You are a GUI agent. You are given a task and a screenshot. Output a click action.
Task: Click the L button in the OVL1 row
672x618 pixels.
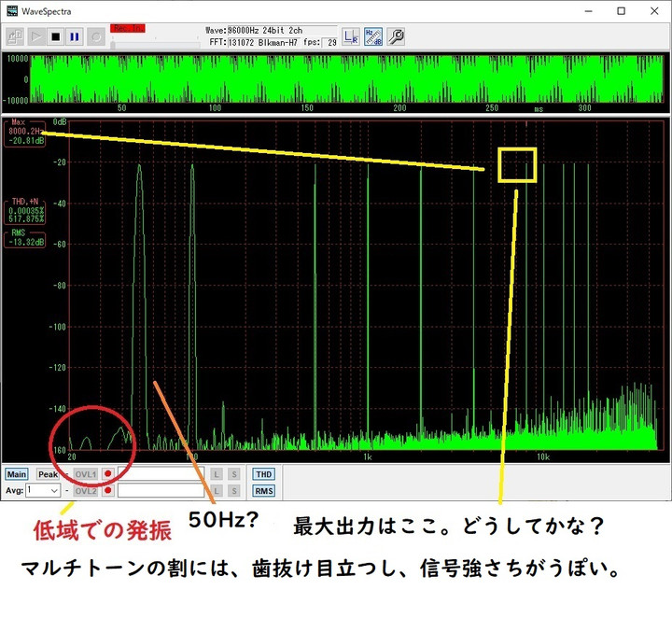217,474
